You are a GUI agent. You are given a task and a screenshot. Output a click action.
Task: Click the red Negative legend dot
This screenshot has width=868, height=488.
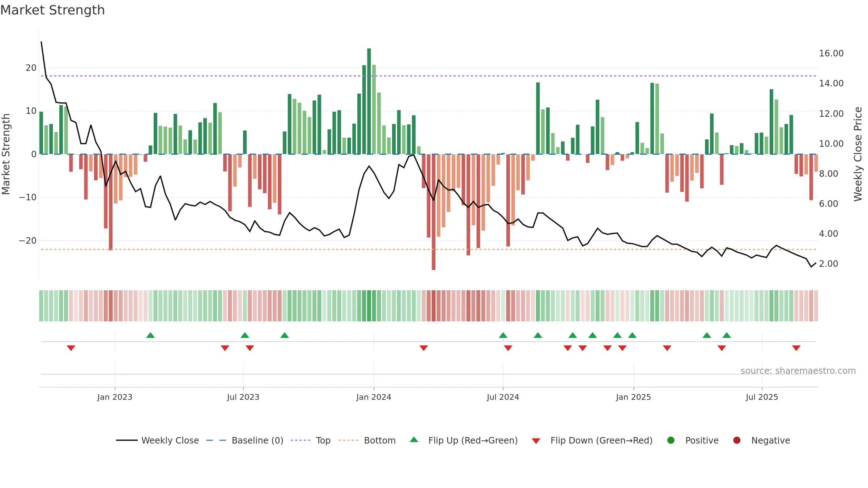pyautogui.click(x=737, y=440)
